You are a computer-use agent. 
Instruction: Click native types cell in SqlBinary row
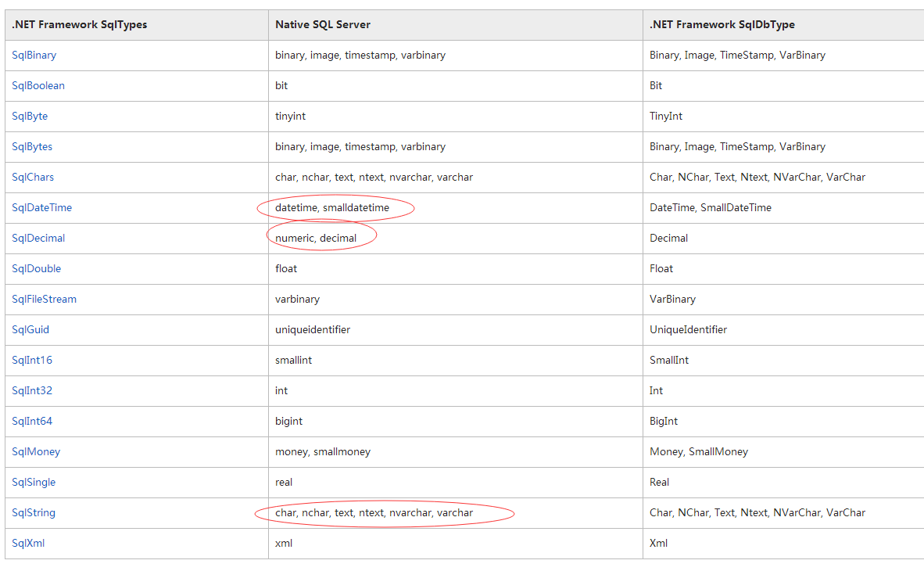pos(360,56)
